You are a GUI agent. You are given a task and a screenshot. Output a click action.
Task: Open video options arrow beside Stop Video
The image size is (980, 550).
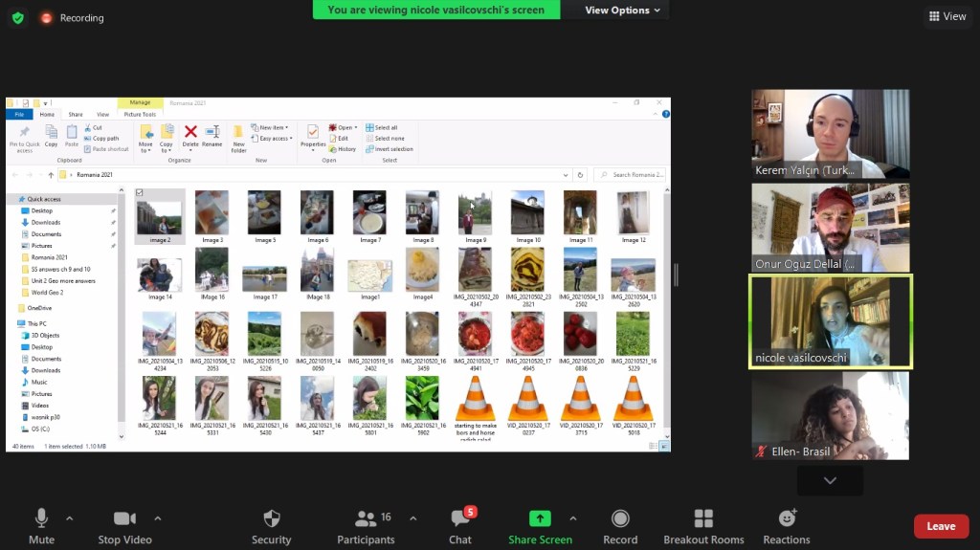click(158, 518)
